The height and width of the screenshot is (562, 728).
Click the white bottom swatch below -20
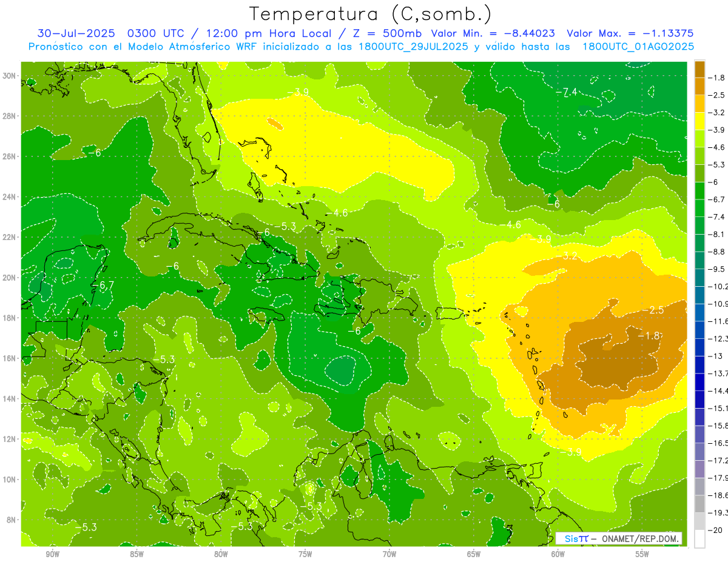(x=699, y=538)
